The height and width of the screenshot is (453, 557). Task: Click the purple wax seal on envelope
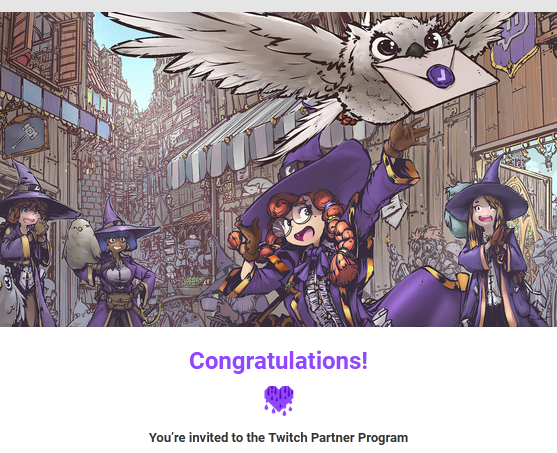point(440,75)
